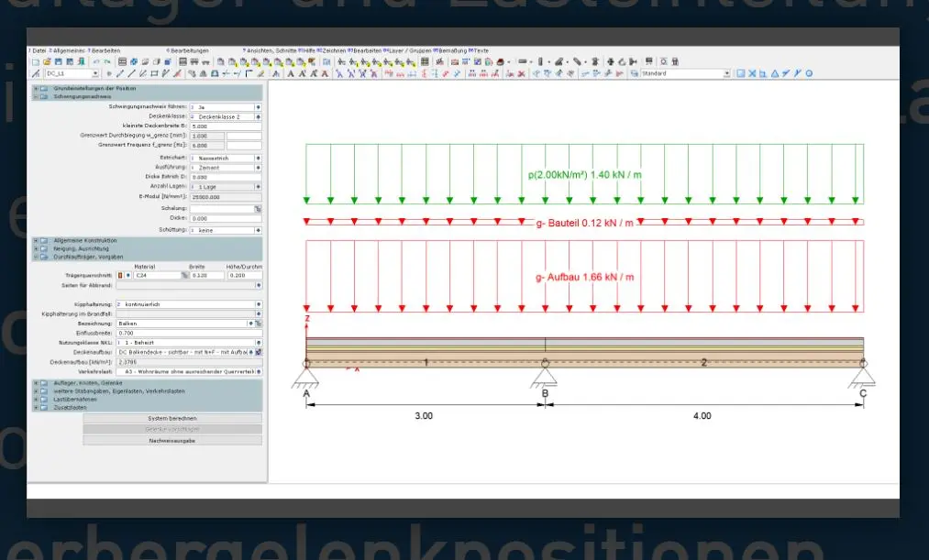The width and height of the screenshot is (929, 560).
Task: Click support B in the beam drawing
Action: coord(545,376)
